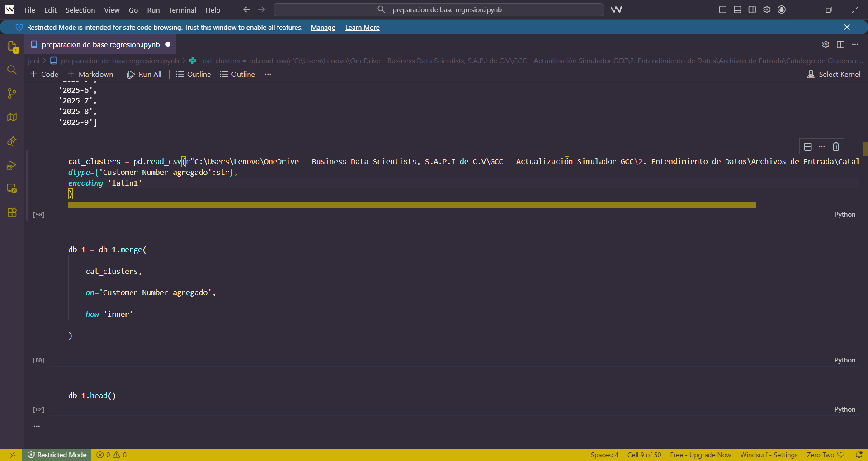Change cell language from Python in first cell
Screen dimensions: 868x461
(x=844, y=215)
